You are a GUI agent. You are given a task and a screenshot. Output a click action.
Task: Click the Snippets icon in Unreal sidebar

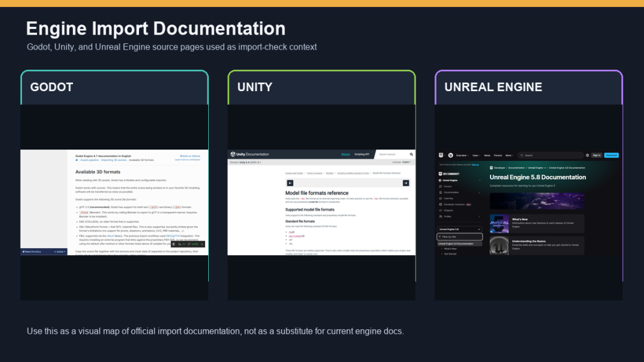(440, 210)
